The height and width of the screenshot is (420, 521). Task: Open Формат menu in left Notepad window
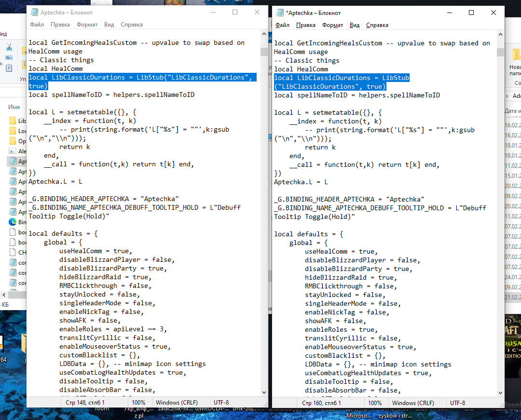[x=87, y=25]
